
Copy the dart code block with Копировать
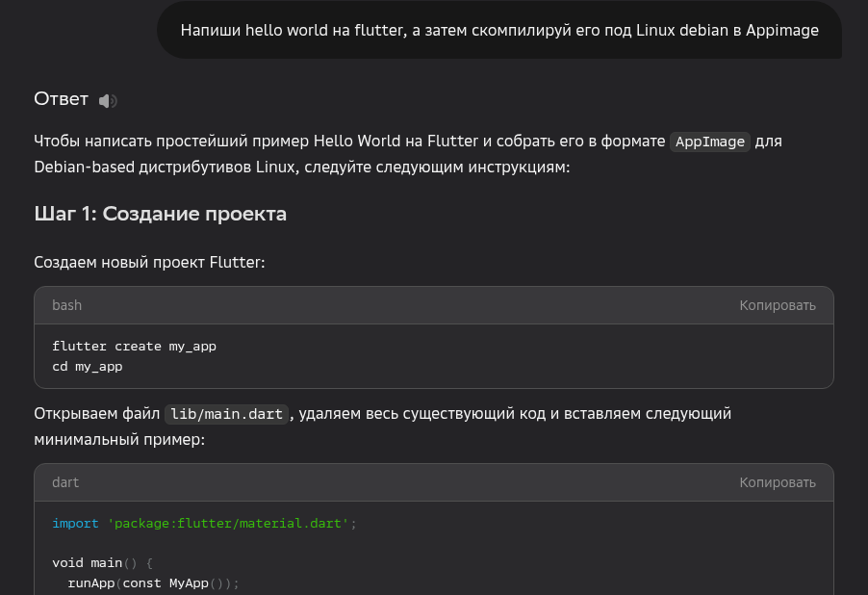777,482
